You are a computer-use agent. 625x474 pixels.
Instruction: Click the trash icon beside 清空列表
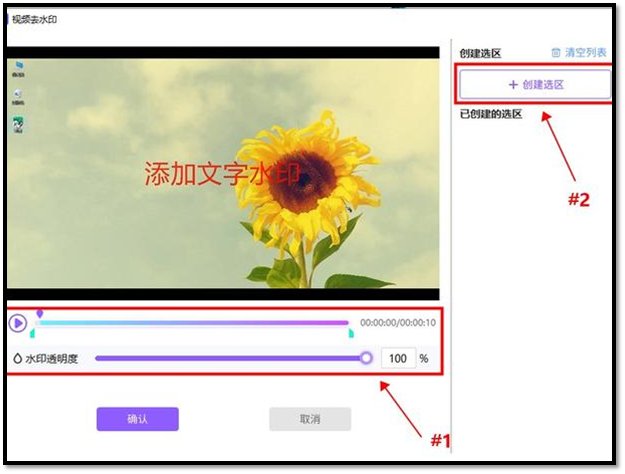coord(556,53)
